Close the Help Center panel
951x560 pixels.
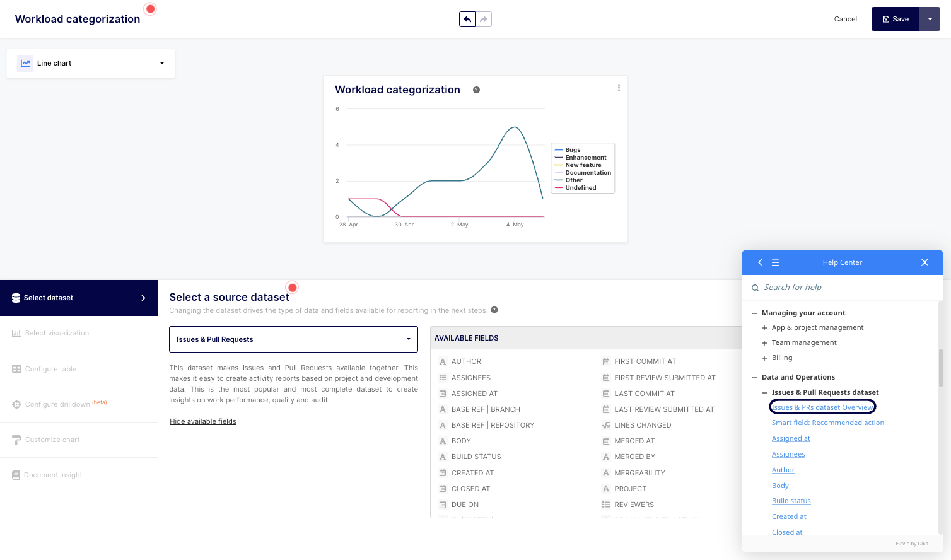[x=925, y=262]
